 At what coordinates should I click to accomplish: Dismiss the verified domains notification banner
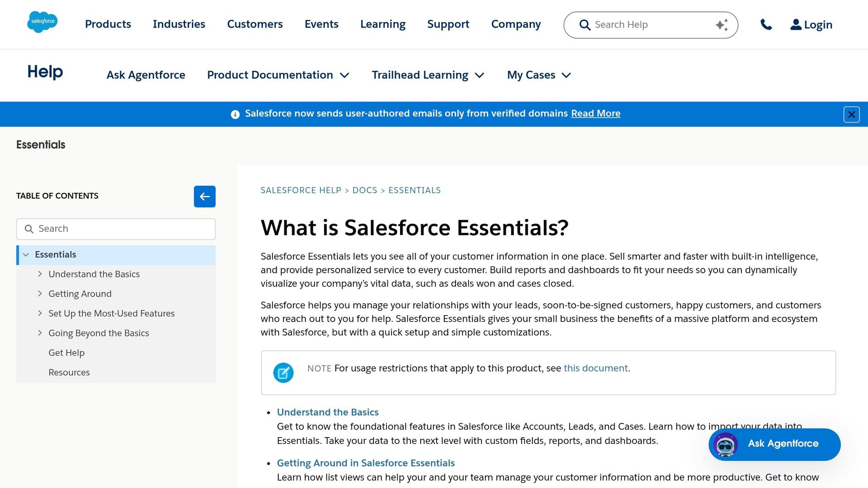[851, 114]
